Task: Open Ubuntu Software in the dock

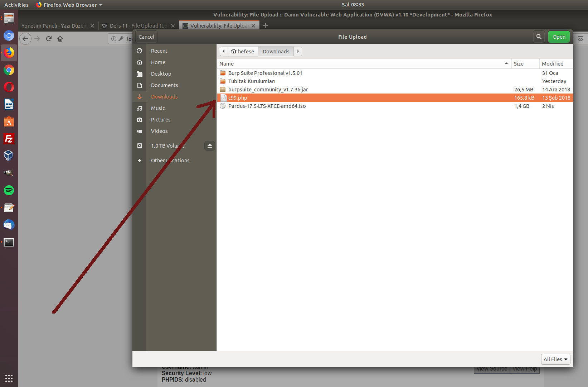Action: click(9, 121)
